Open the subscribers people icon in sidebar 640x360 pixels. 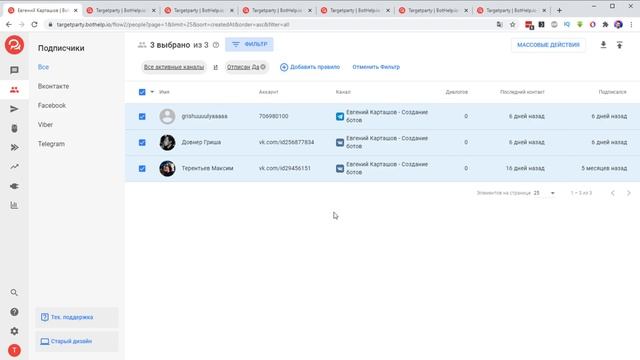coord(14,90)
